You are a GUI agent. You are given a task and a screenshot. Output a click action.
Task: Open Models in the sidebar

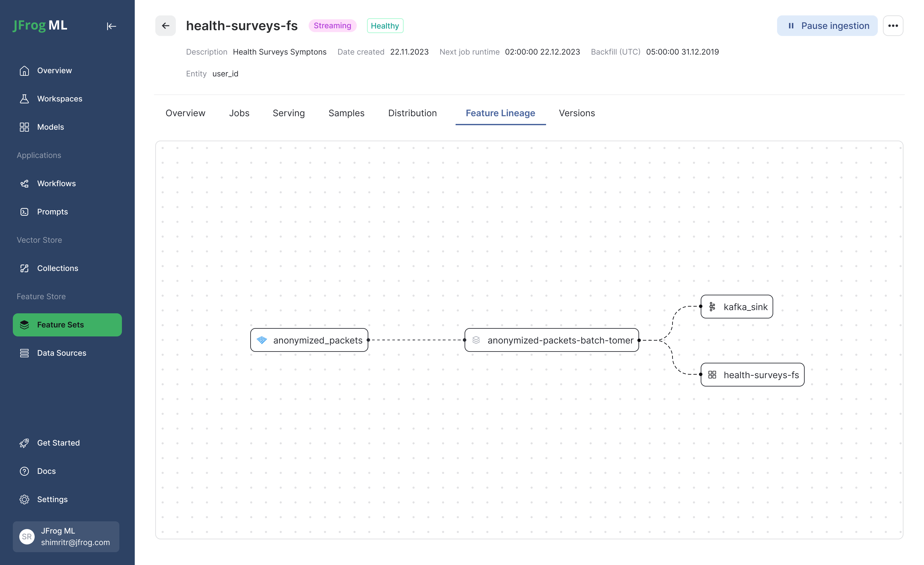click(x=67, y=127)
